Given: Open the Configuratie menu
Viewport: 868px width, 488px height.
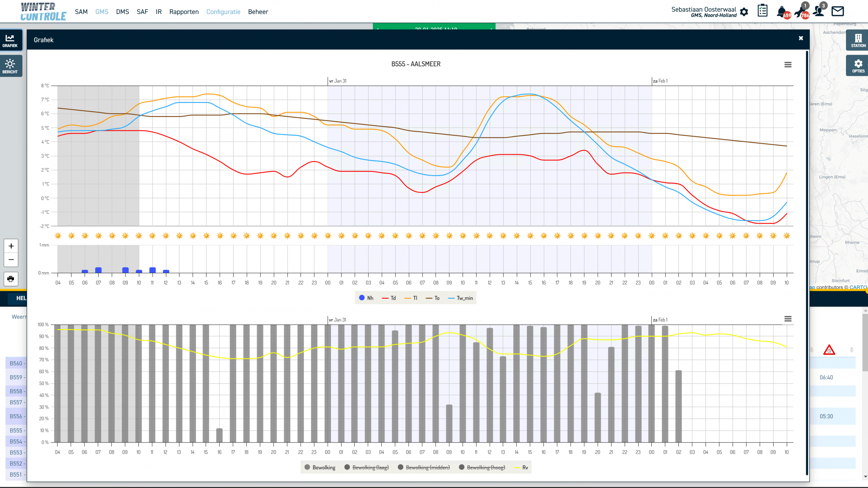Looking at the screenshot, I should tap(223, 12).
